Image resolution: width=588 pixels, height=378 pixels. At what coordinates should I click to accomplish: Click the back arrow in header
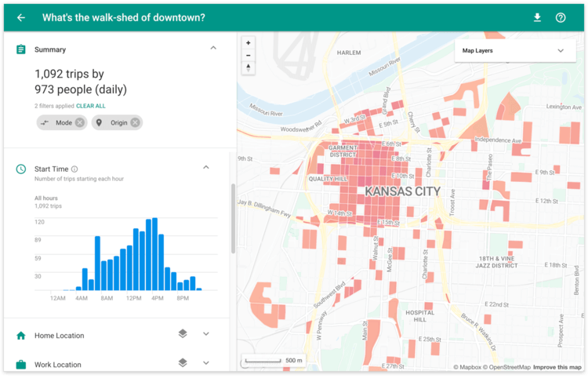click(x=21, y=18)
